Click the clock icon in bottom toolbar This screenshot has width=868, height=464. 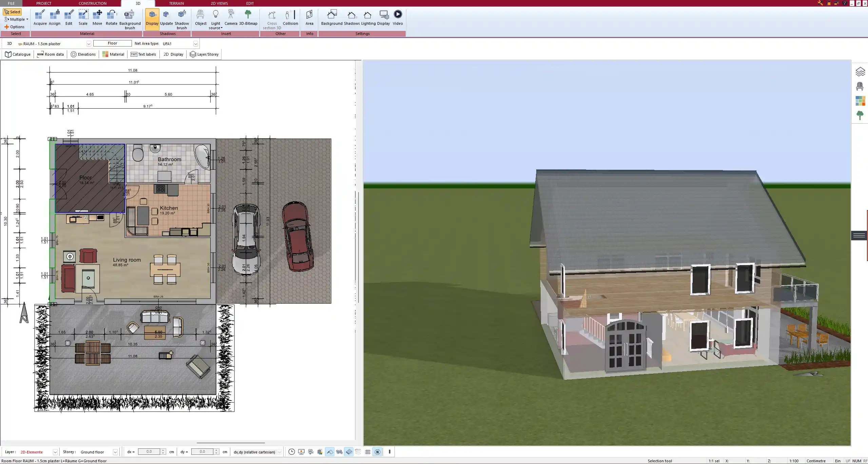pyautogui.click(x=291, y=452)
